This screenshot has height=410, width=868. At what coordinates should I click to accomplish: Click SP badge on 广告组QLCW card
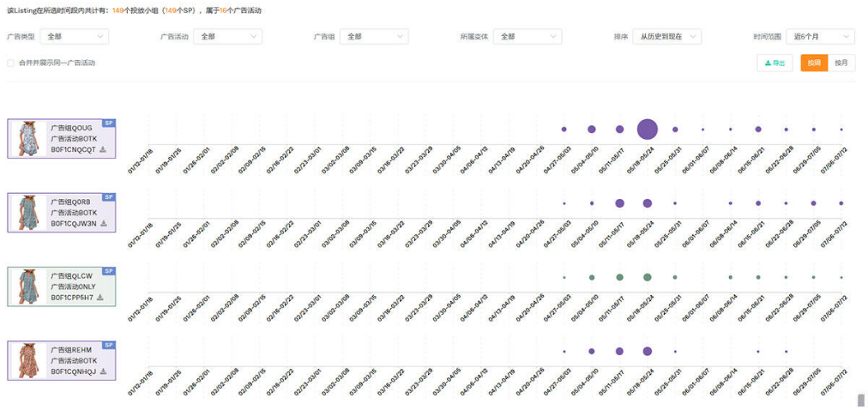point(109,271)
